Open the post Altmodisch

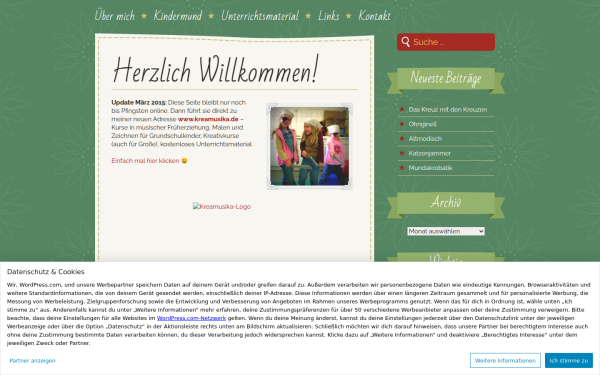(425, 139)
